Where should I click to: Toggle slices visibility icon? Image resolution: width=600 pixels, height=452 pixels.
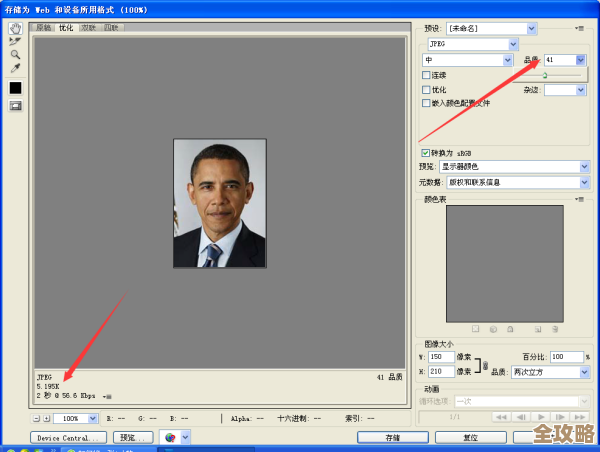[15, 106]
